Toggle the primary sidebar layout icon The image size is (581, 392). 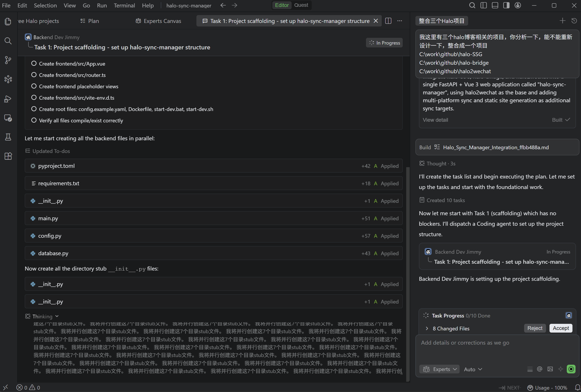[x=483, y=5]
